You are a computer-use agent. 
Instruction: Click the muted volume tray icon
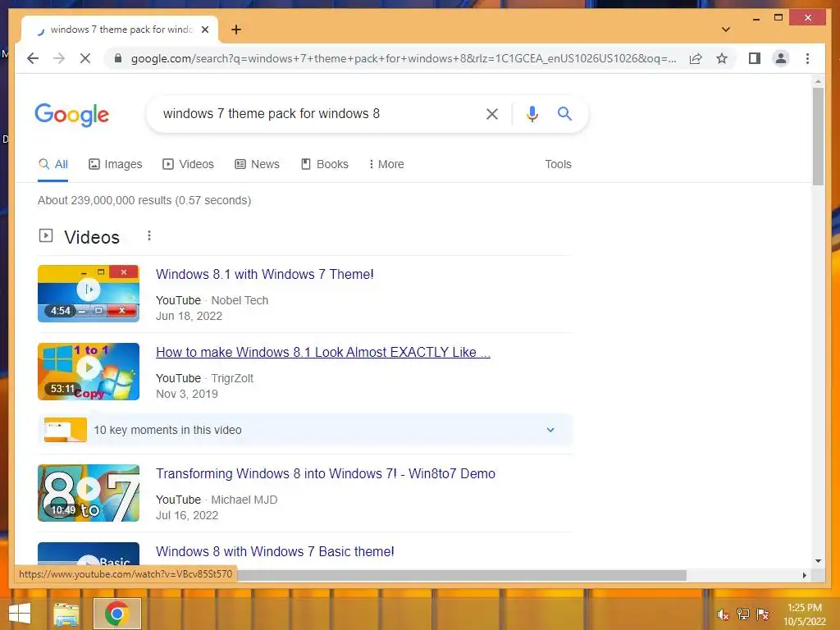point(723,614)
